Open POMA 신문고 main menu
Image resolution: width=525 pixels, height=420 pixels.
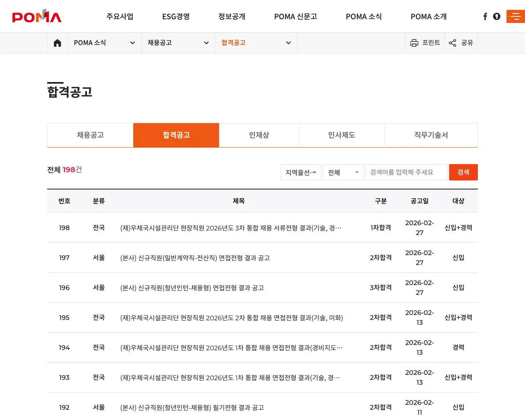(x=296, y=16)
